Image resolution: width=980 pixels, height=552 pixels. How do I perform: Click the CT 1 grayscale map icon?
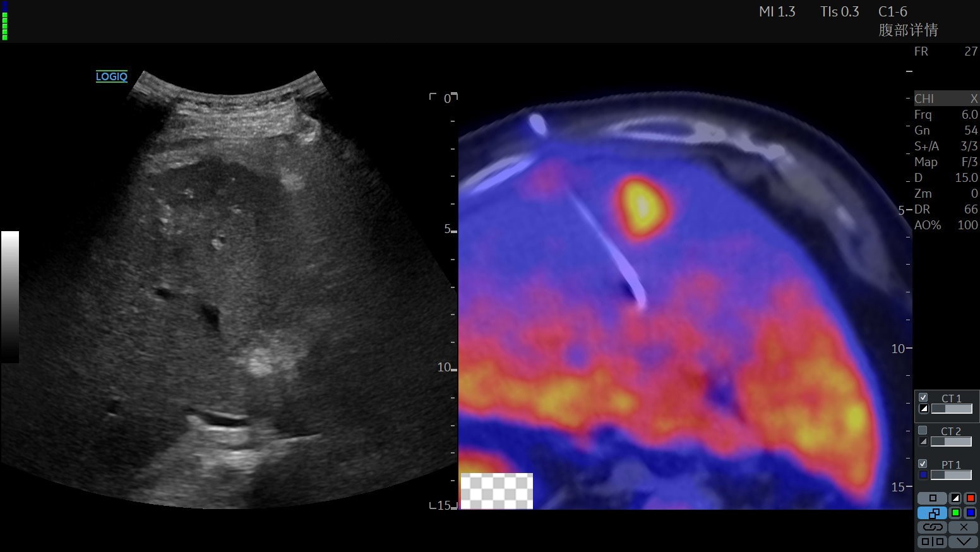(x=923, y=409)
